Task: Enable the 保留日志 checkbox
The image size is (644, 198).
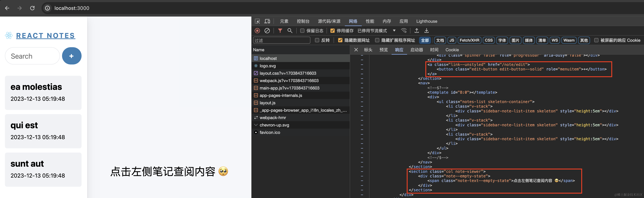Action: click(302, 31)
